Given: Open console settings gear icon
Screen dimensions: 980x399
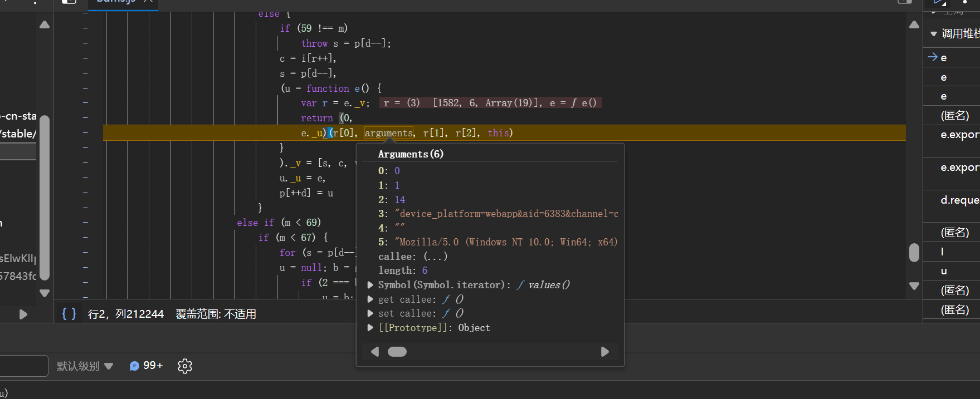Looking at the screenshot, I should [x=185, y=366].
